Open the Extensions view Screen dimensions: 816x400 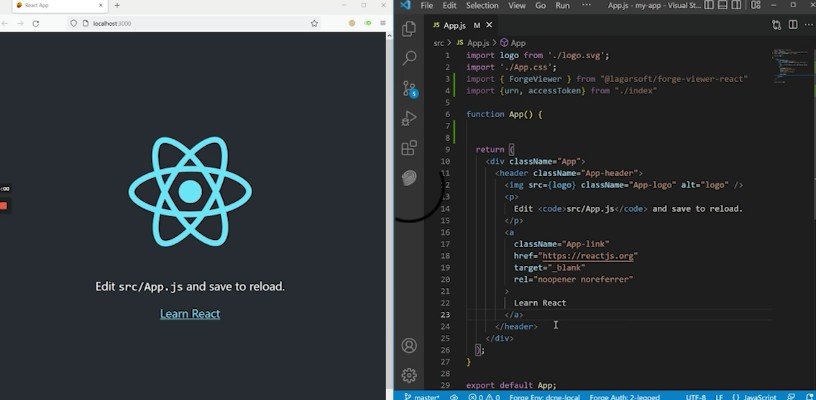[409, 148]
